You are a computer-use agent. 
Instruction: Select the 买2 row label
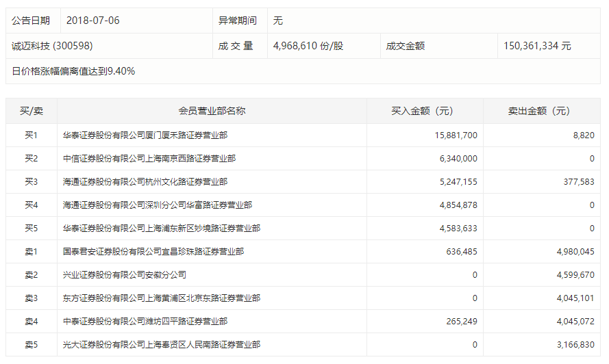(32, 158)
